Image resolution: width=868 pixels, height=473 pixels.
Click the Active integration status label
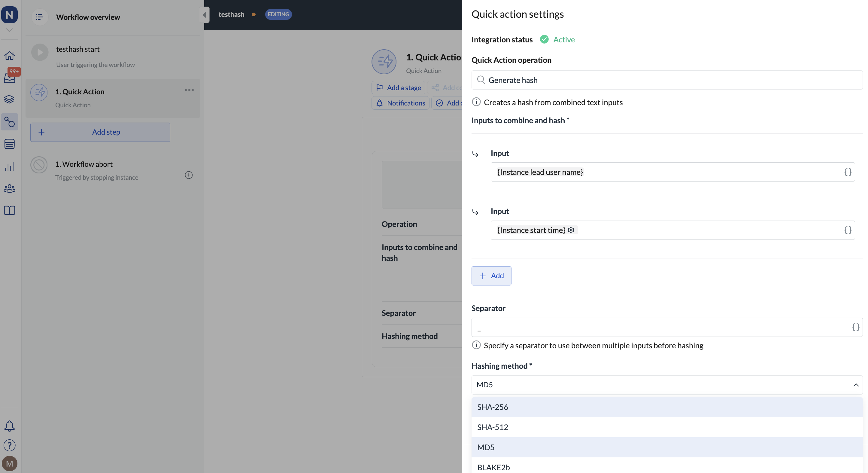coord(564,39)
